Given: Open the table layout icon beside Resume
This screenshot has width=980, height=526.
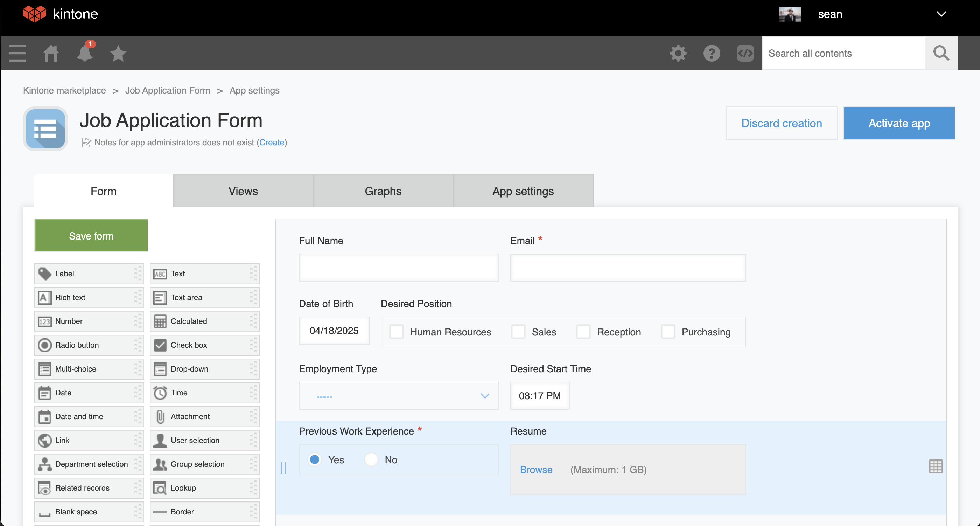Looking at the screenshot, I should click(x=936, y=466).
